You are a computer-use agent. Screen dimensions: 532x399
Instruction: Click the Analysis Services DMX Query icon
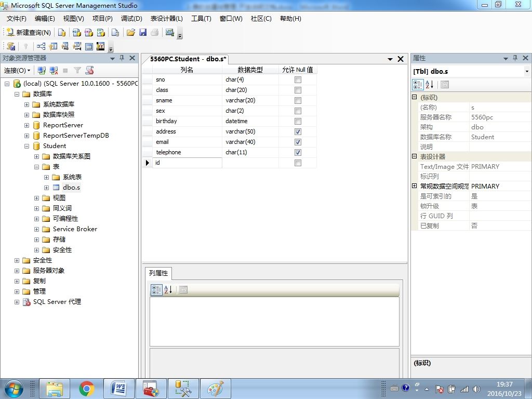(89, 32)
